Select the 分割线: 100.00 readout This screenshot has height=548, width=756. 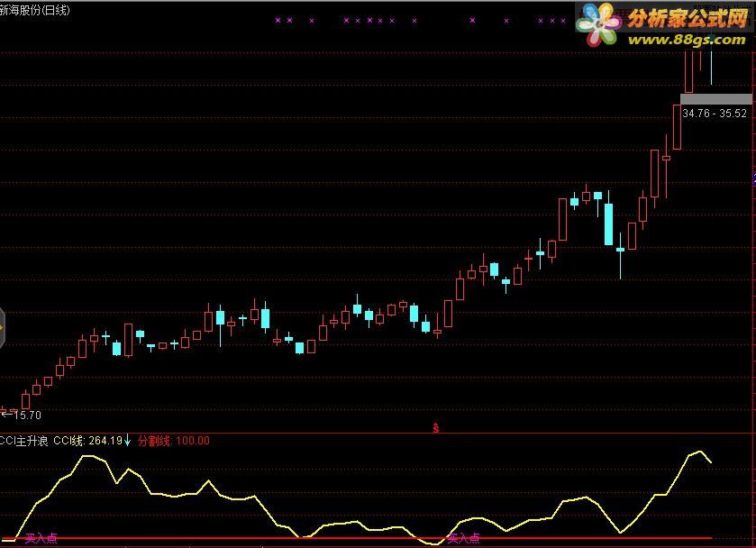174,441
